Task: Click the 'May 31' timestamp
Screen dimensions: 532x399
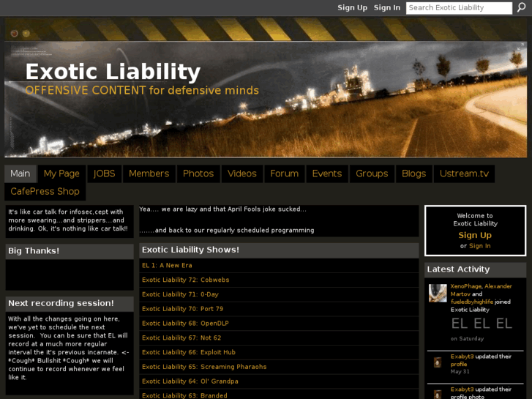Action: [460, 371]
